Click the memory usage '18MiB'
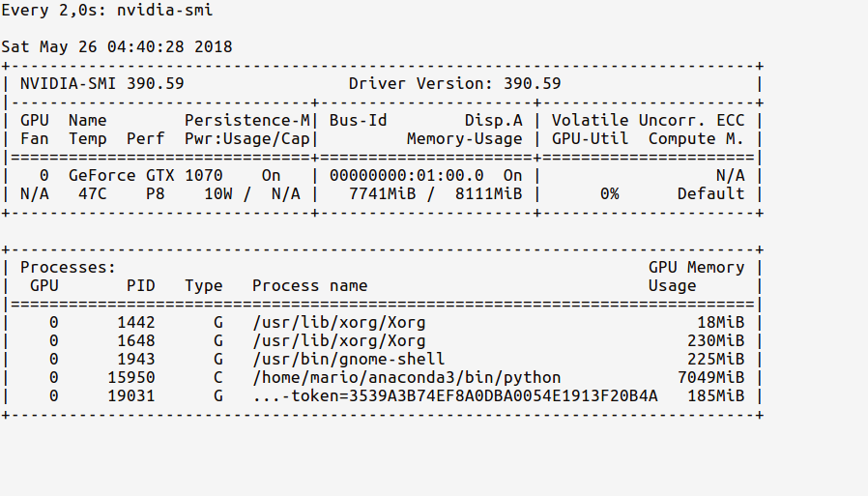This screenshot has height=496, width=868. (721, 322)
